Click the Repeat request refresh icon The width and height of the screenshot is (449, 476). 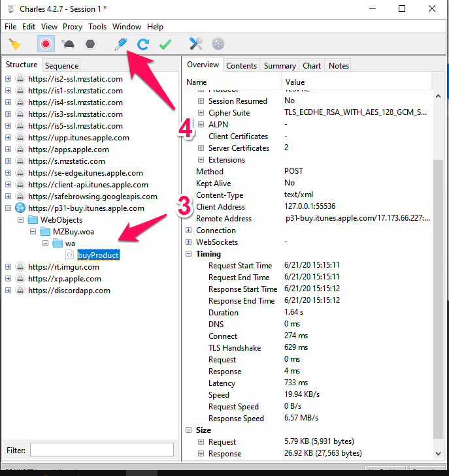(142, 44)
